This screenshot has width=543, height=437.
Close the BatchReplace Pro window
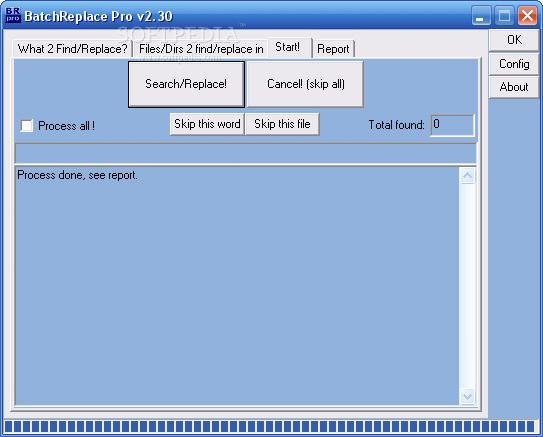(x=527, y=16)
